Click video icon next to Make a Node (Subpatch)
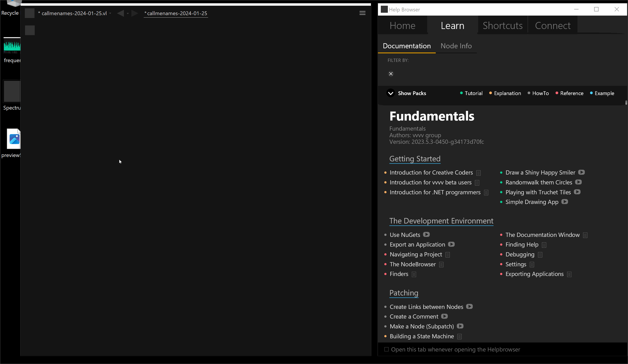 click(460, 326)
